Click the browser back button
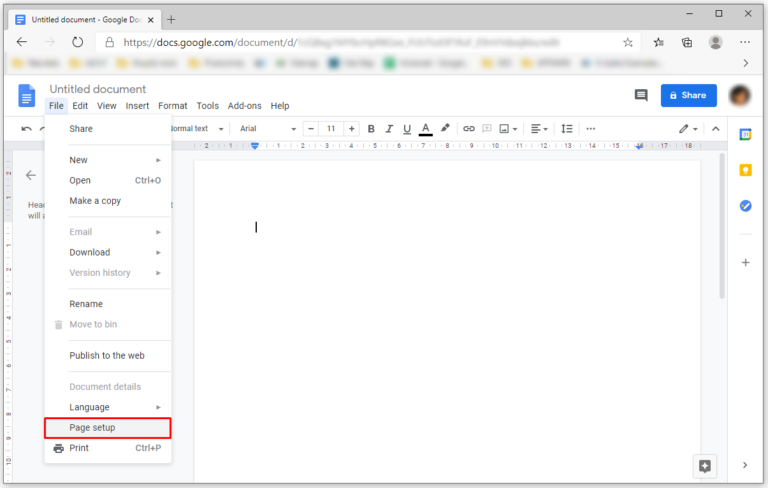This screenshot has width=768, height=488. tap(22, 42)
